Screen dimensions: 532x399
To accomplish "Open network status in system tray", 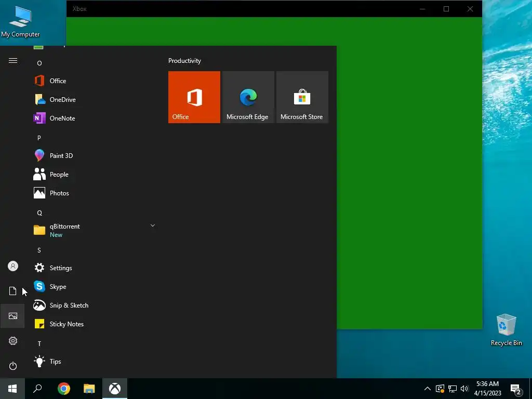I will [x=453, y=389].
